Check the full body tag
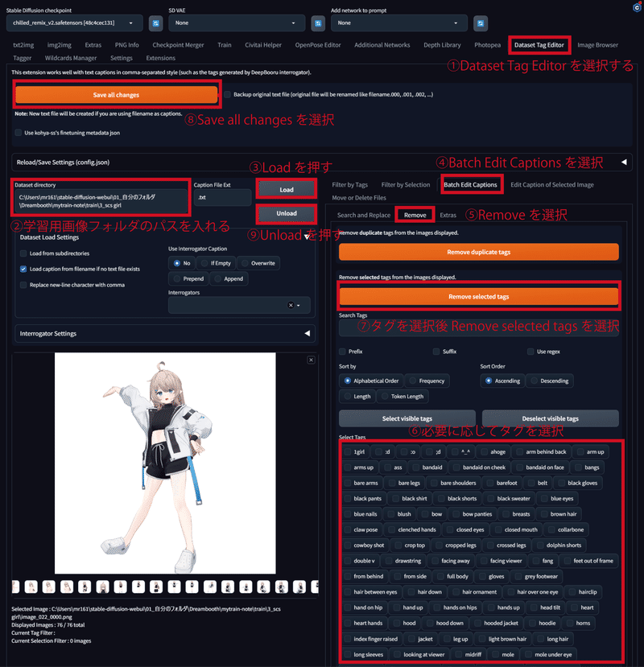Image resolution: width=644 pixels, height=667 pixels. point(440,576)
